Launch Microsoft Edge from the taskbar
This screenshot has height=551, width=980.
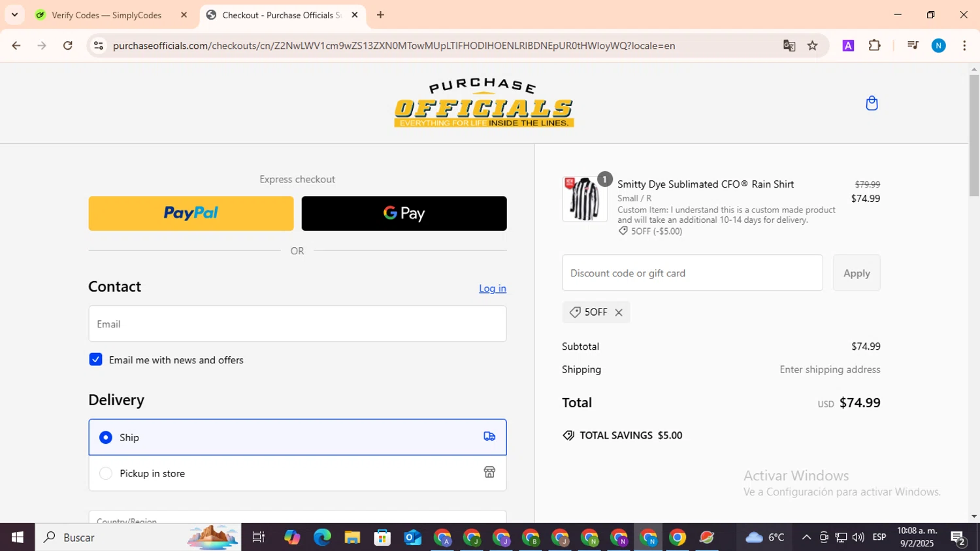pyautogui.click(x=322, y=537)
